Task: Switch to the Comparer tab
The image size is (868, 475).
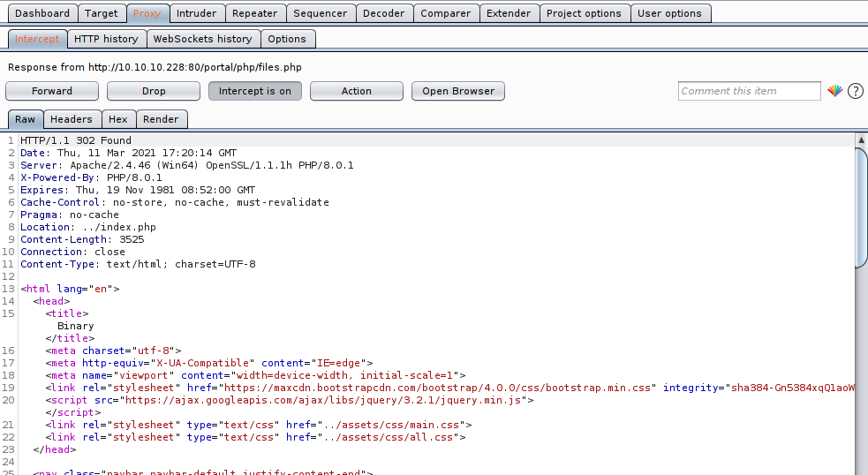Action: [446, 13]
